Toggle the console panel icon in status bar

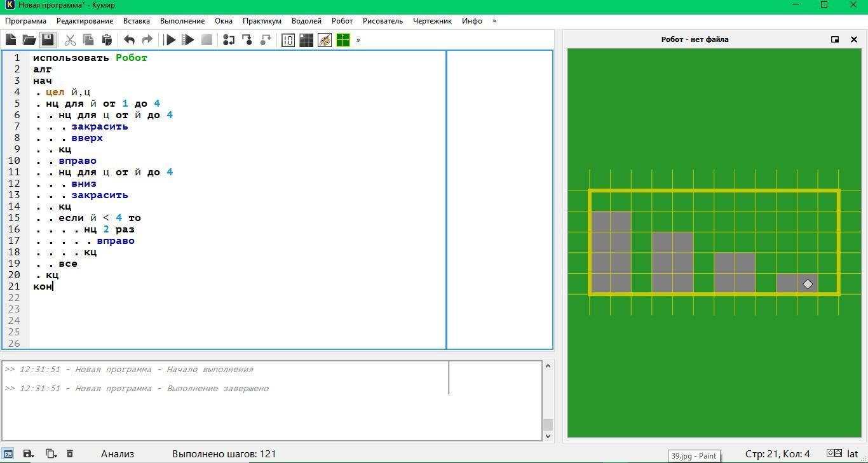click(8, 453)
